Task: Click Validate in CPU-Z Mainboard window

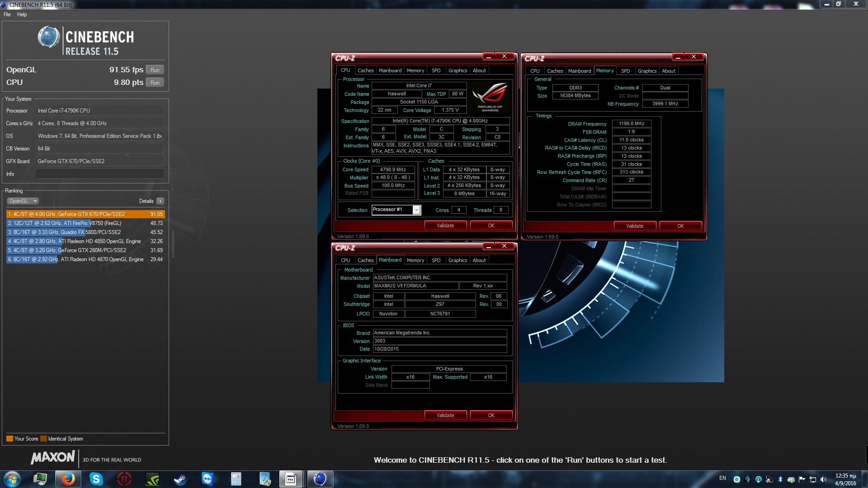Action: (445, 415)
